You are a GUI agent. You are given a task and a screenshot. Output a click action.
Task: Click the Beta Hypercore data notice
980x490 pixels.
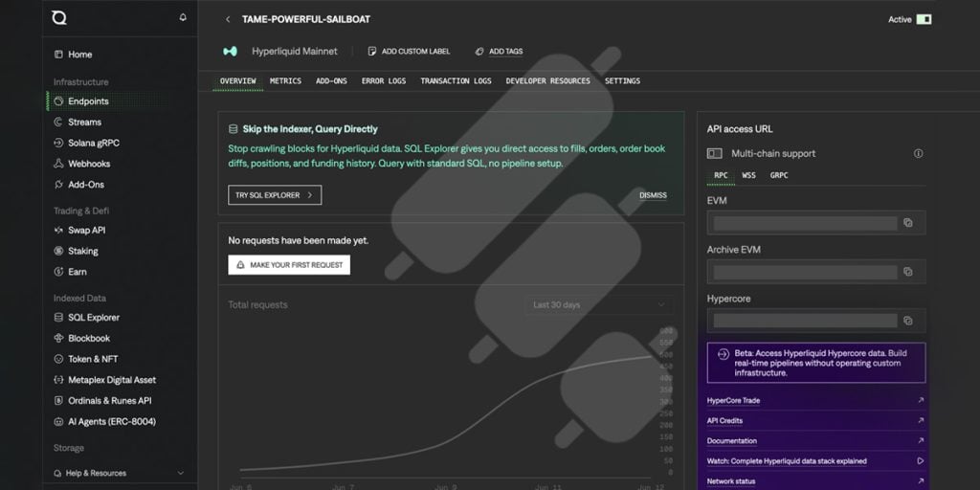pyautogui.click(x=816, y=363)
